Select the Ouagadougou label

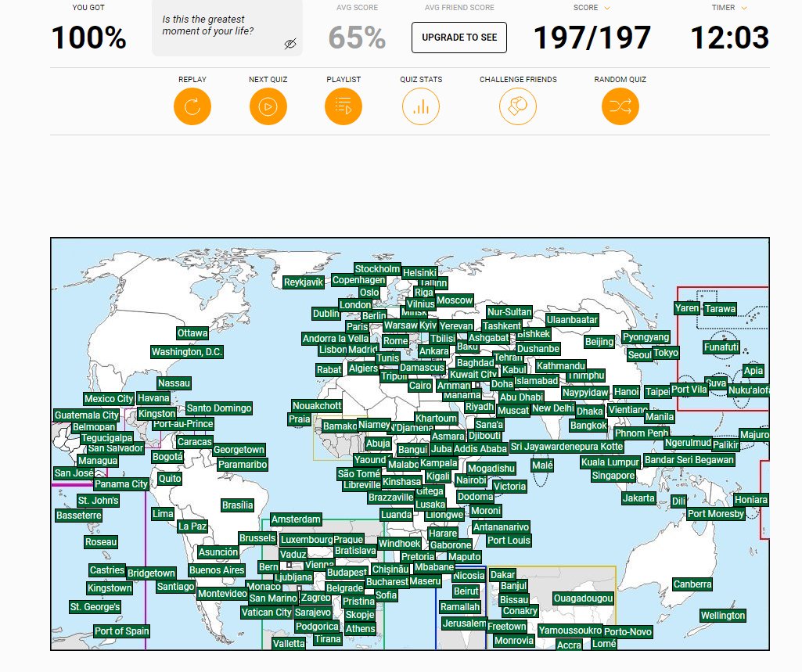[x=583, y=598]
